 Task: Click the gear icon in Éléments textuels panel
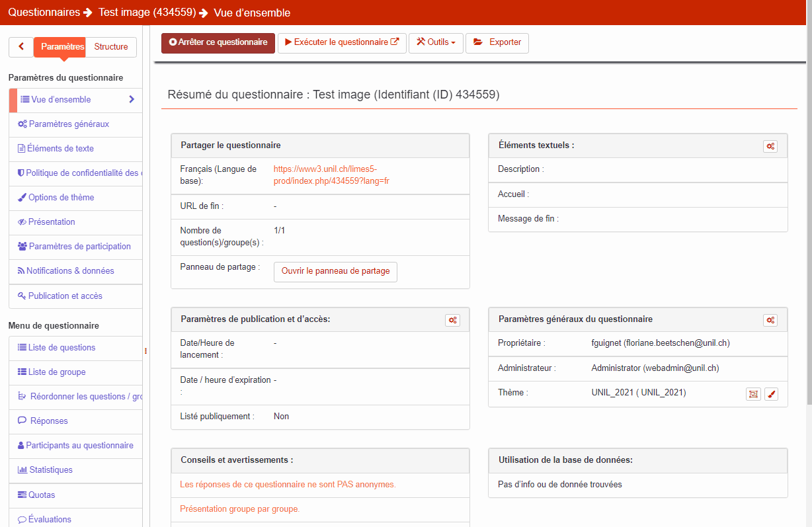770,146
